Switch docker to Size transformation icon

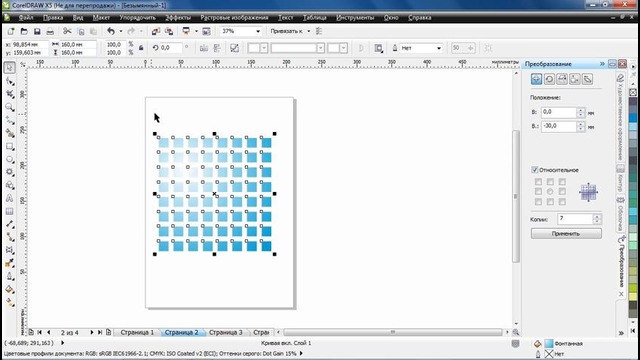pos(575,79)
